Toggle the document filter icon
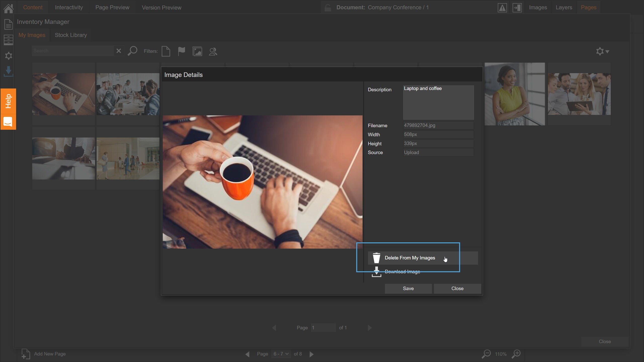The height and width of the screenshot is (362, 644). (x=166, y=51)
